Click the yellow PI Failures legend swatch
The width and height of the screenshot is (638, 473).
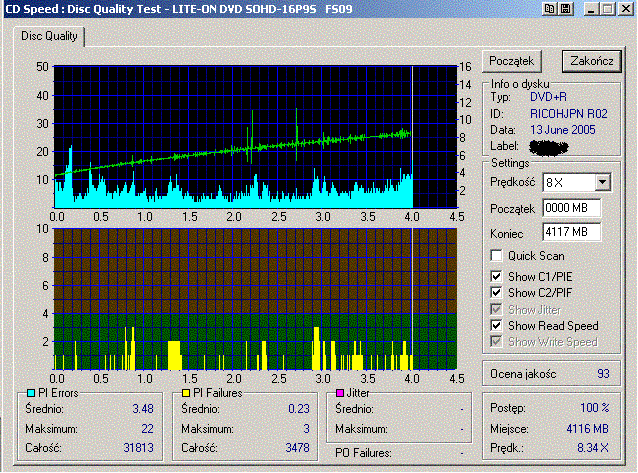pyautogui.click(x=186, y=393)
